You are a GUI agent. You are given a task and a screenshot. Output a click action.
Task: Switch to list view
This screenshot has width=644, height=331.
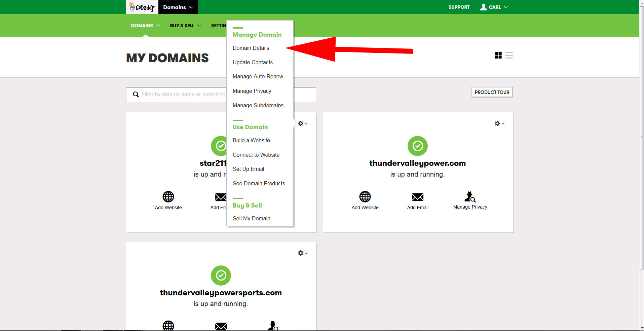coord(509,55)
